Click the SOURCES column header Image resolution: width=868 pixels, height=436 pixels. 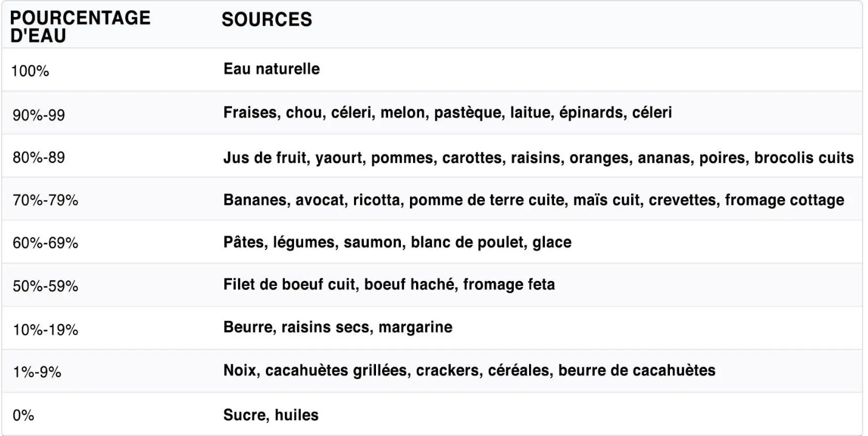point(267,21)
